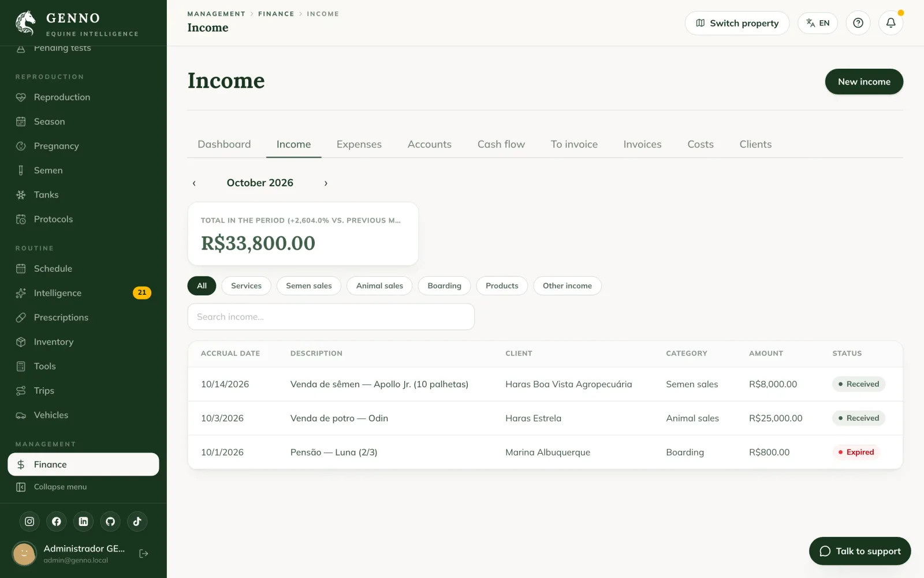Open the Clients tab
The height and width of the screenshot is (578, 924).
point(755,144)
